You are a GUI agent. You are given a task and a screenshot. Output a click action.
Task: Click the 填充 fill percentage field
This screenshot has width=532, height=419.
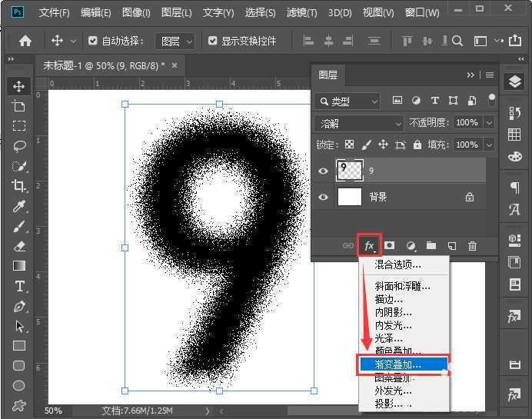click(465, 145)
